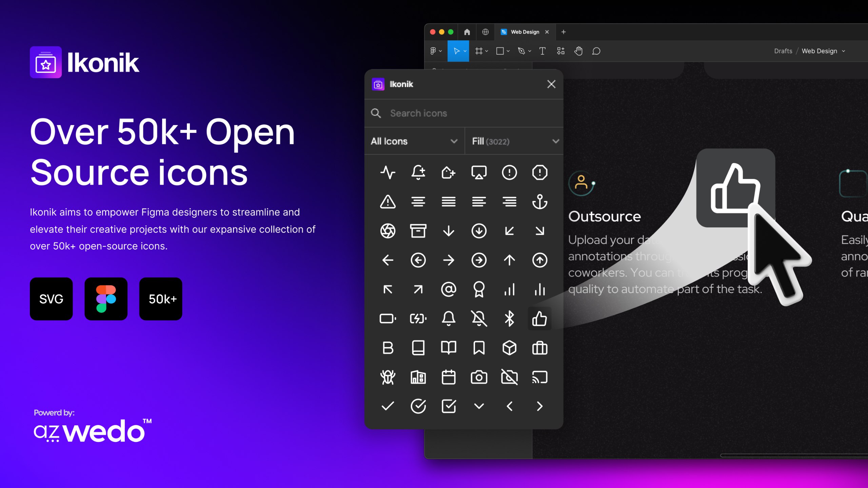The width and height of the screenshot is (868, 488).
Task: Click the Bluetooth icon in icon grid
Action: coord(509,318)
